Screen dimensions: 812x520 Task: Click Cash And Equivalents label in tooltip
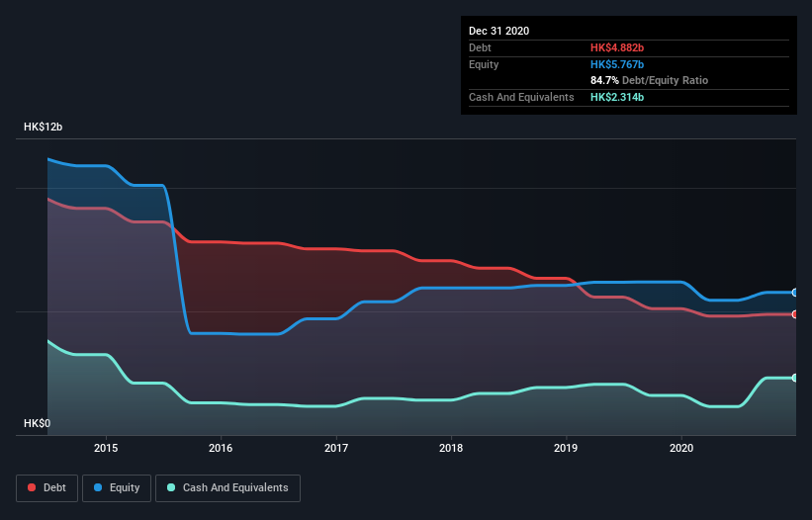(521, 97)
